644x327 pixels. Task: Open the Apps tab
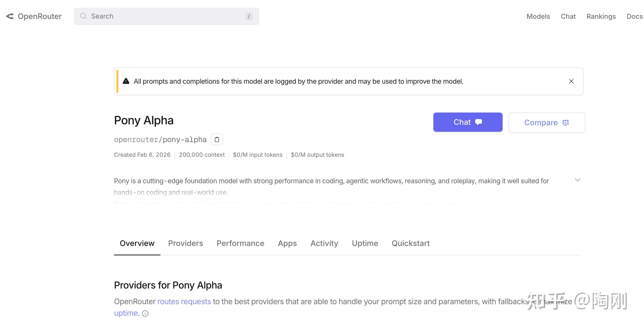pyautogui.click(x=287, y=243)
